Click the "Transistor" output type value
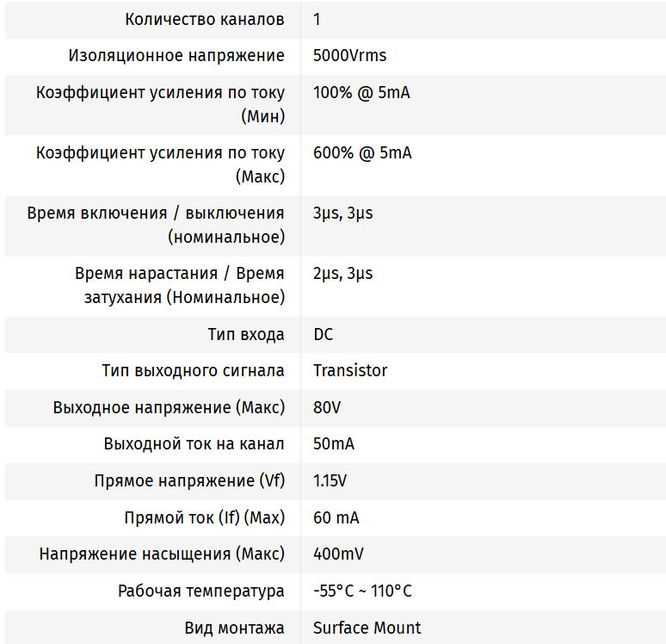The width and height of the screenshot is (666, 644). click(350, 370)
